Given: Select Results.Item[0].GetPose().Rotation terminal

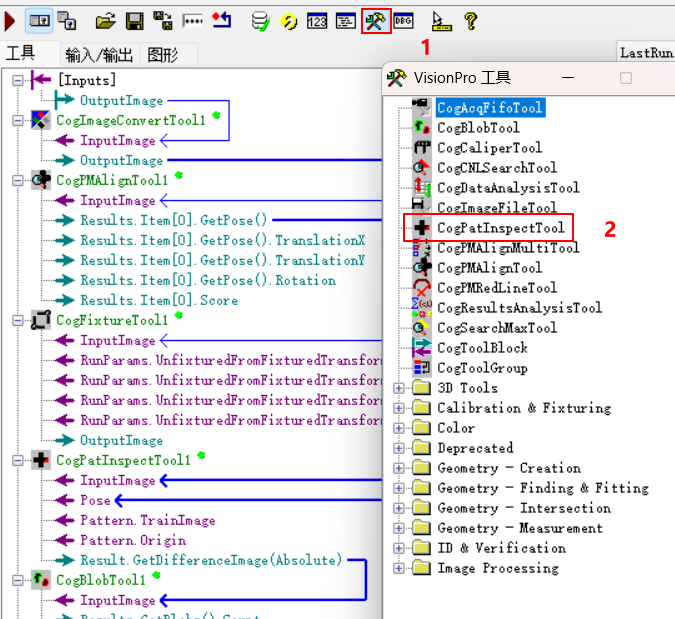Looking at the screenshot, I should (208, 280).
